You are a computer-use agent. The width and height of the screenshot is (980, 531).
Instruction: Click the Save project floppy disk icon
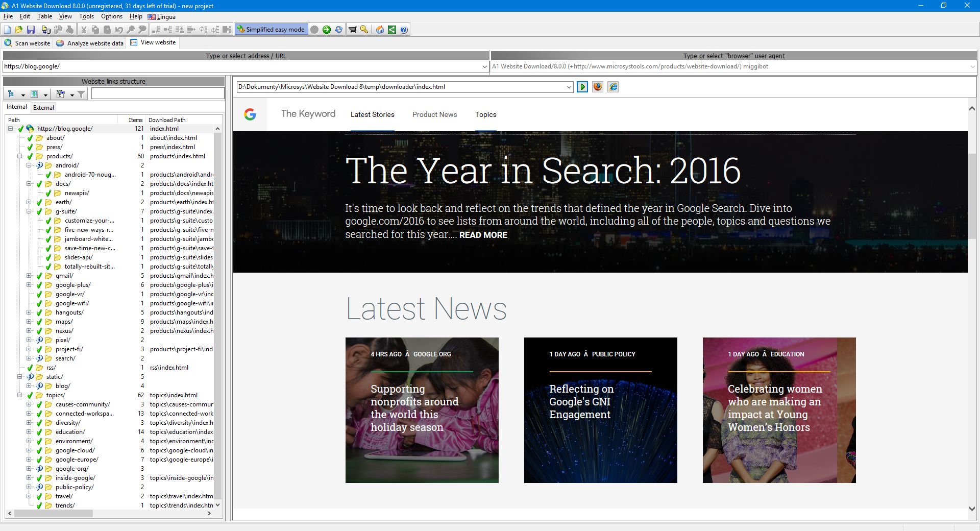[x=31, y=30]
